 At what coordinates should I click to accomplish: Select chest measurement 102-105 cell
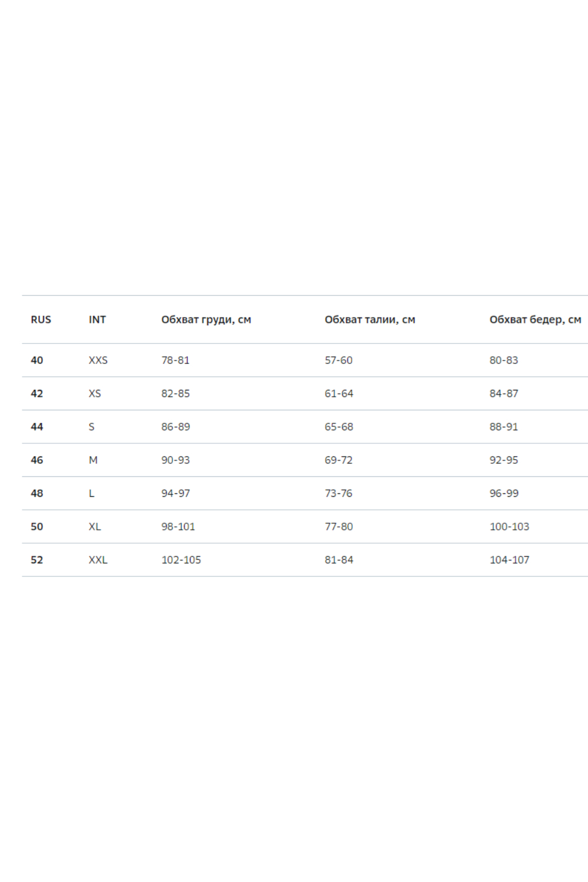pos(181,560)
